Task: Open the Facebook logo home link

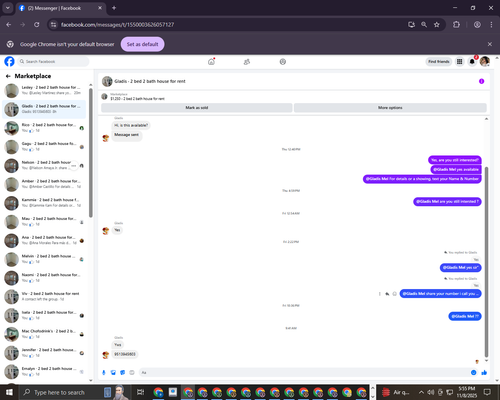Action: coord(9,62)
